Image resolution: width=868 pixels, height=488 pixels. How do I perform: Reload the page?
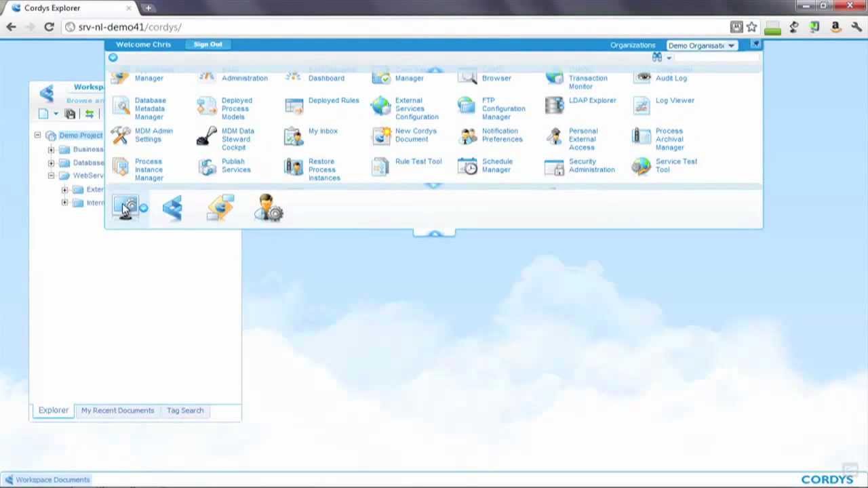(x=49, y=27)
